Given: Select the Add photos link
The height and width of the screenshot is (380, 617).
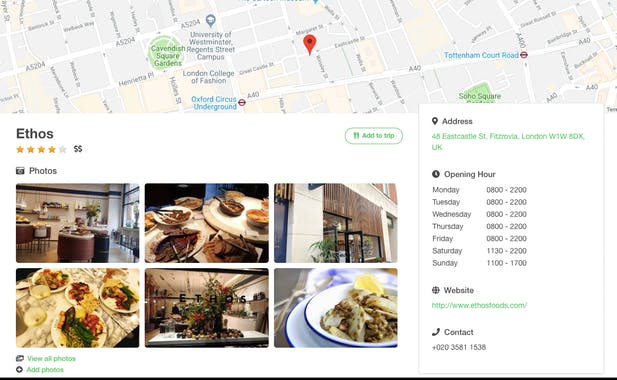Looking at the screenshot, I should pos(45,369).
